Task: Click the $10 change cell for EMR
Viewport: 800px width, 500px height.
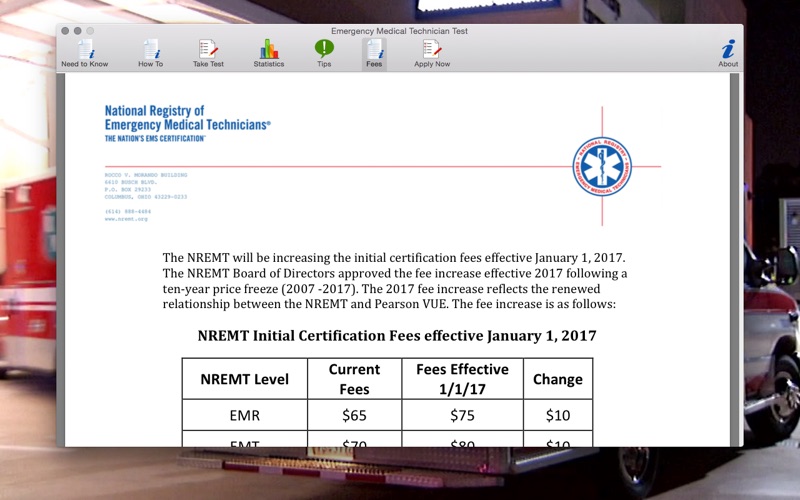Action: pyautogui.click(x=558, y=415)
